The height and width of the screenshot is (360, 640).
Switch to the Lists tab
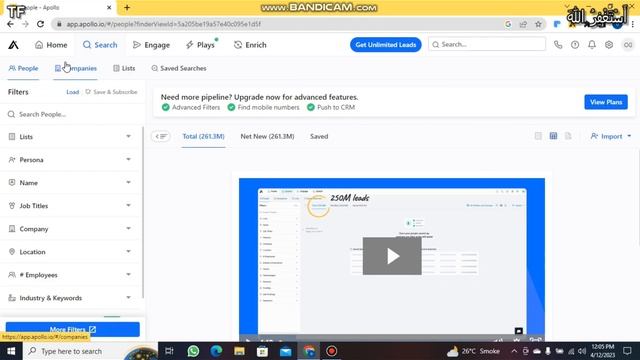[x=124, y=68]
